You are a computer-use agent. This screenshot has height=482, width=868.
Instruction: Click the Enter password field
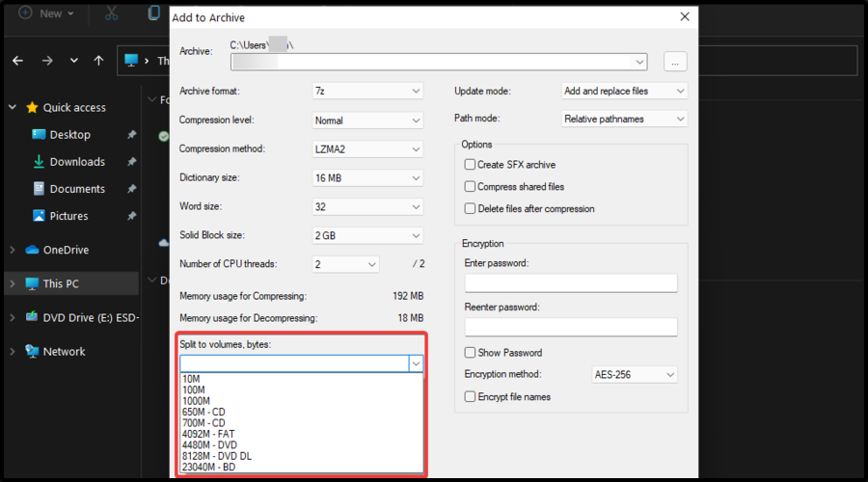coord(571,282)
